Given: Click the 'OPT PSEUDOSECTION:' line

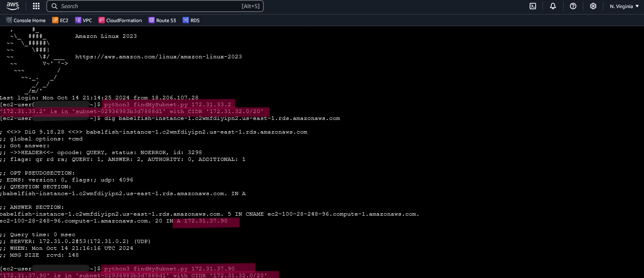Looking at the screenshot, I should (x=37, y=173).
